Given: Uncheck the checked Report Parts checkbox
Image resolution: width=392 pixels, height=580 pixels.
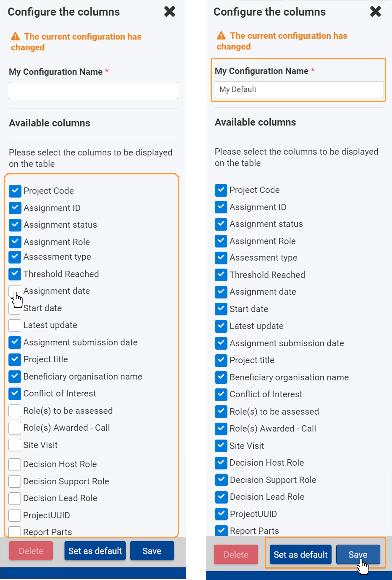Looking at the screenshot, I should pyautogui.click(x=221, y=531).
